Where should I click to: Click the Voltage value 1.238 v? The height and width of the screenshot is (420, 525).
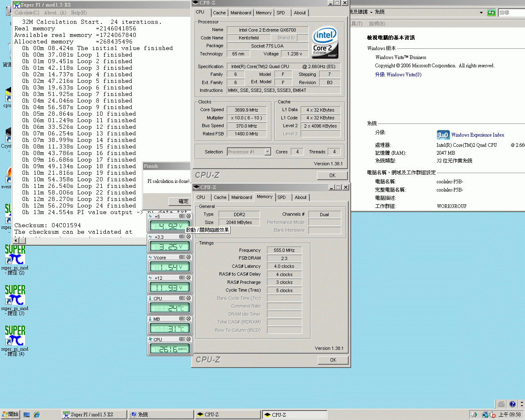coord(294,54)
